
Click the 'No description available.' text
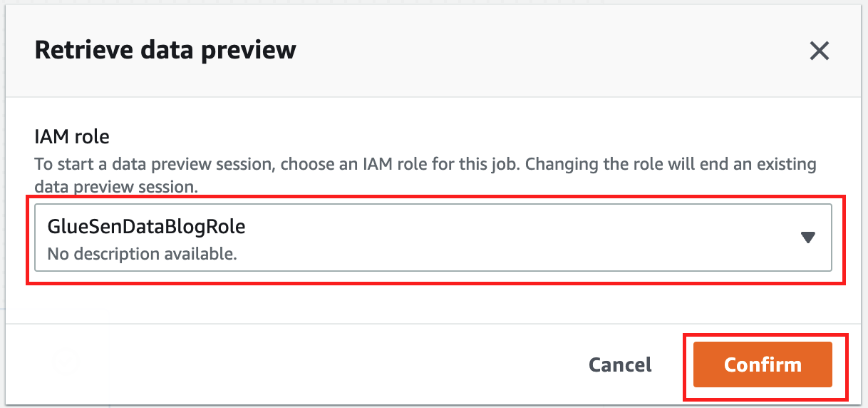(141, 253)
